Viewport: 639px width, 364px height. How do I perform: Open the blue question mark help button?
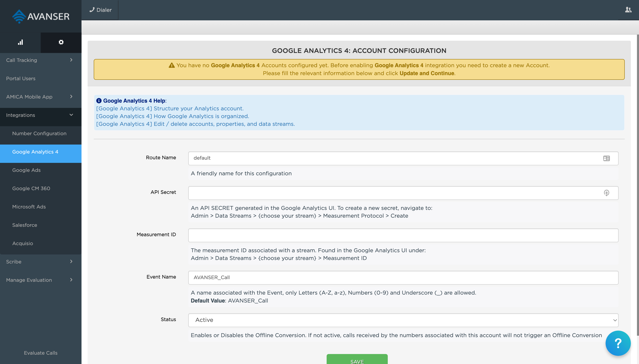pyautogui.click(x=618, y=343)
